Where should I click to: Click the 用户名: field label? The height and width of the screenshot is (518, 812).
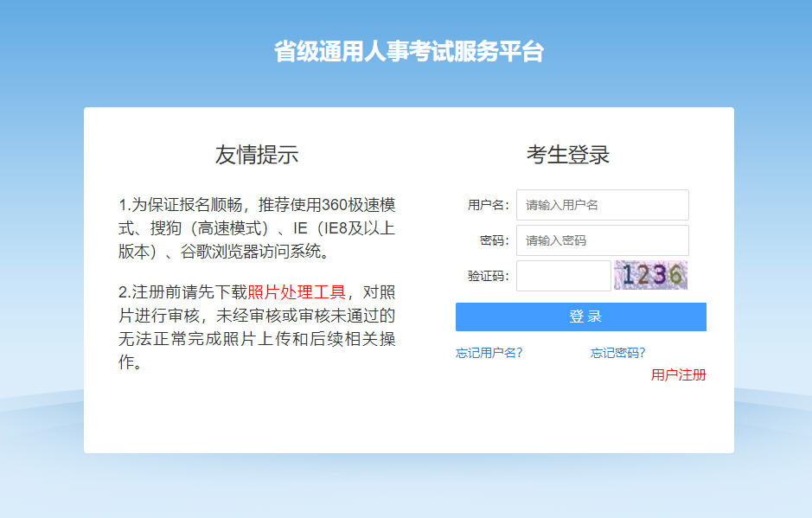point(489,205)
